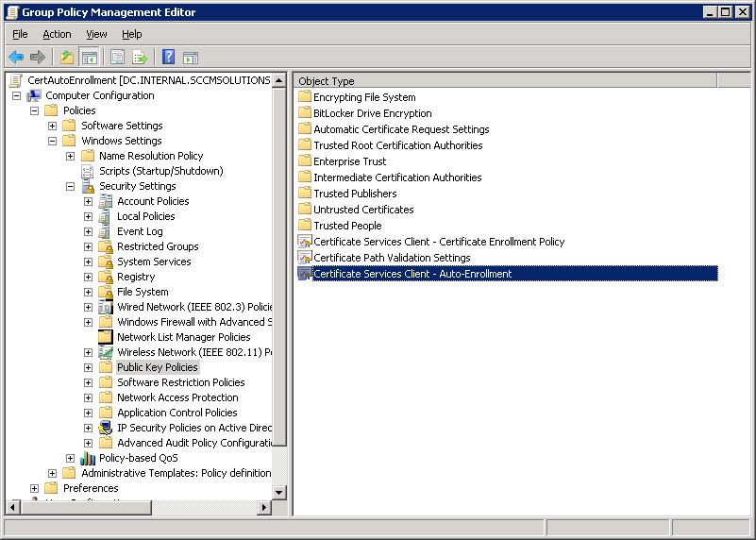
Task: Select Scripts (Startup/Shutdown) in the tree
Action: (x=160, y=171)
